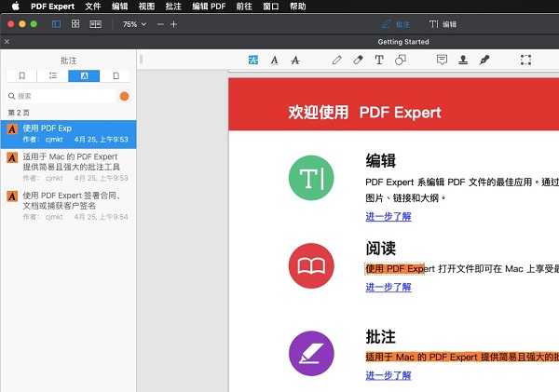Open the Apple menu
Viewport: 559px width, 392px height.
click(15, 7)
